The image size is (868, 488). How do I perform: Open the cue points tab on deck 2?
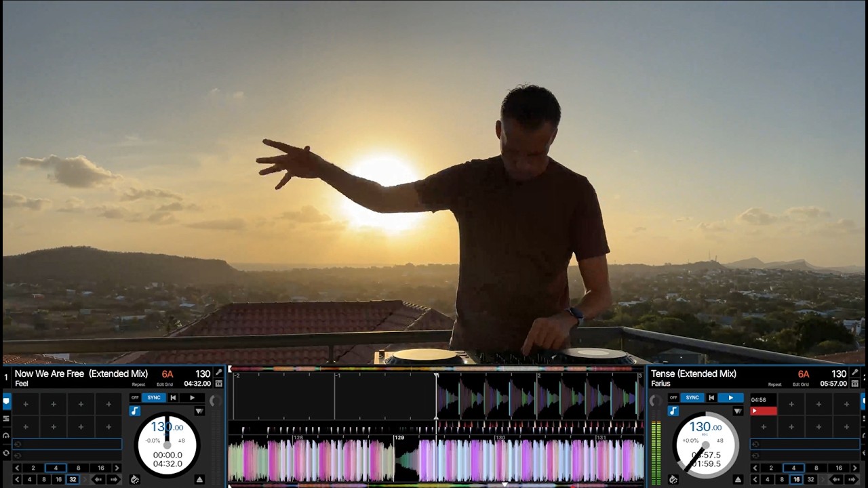click(x=864, y=401)
